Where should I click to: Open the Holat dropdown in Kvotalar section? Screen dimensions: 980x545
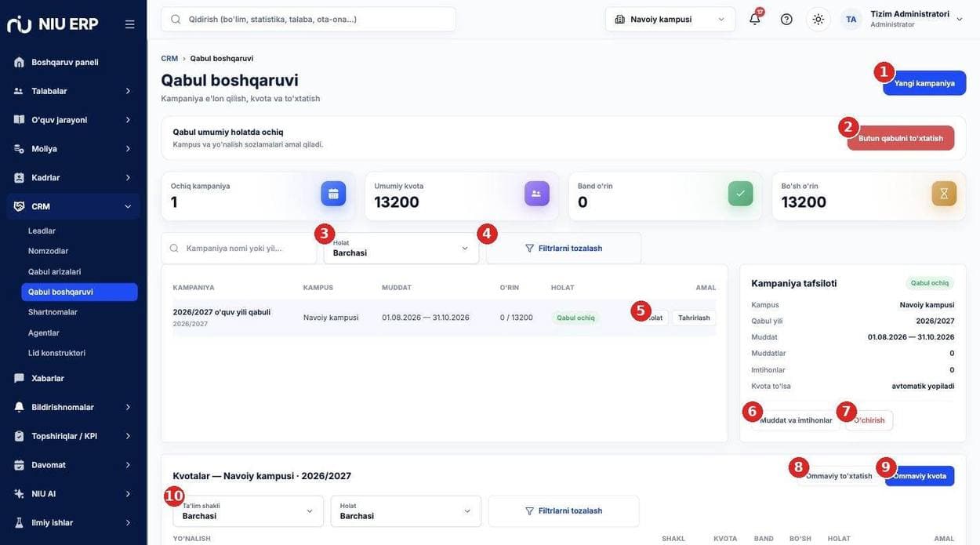pos(406,511)
